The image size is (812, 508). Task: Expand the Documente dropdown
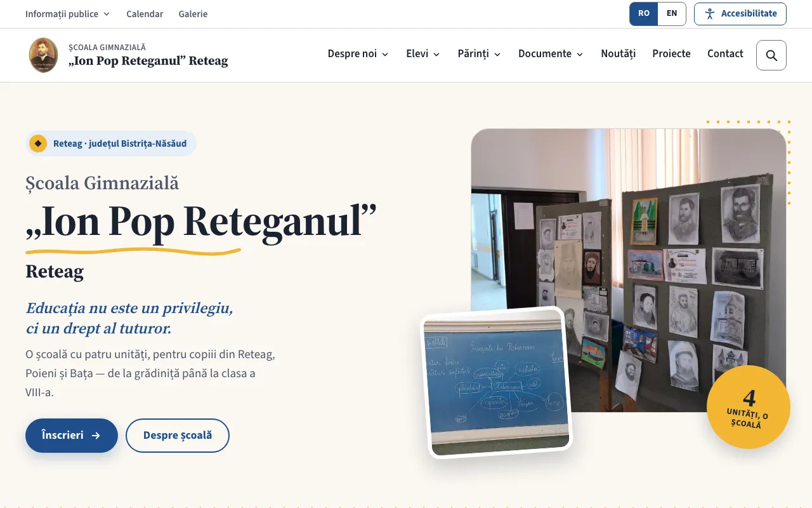tap(551, 54)
